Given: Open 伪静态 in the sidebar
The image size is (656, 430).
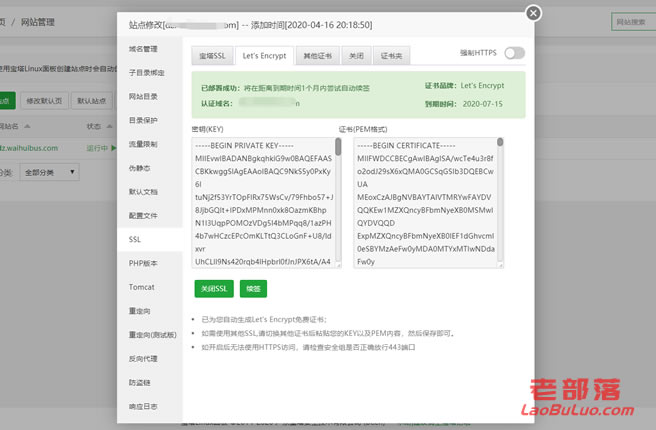Looking at the screenshot, I should pyautogui.click(x=139, y=168).
